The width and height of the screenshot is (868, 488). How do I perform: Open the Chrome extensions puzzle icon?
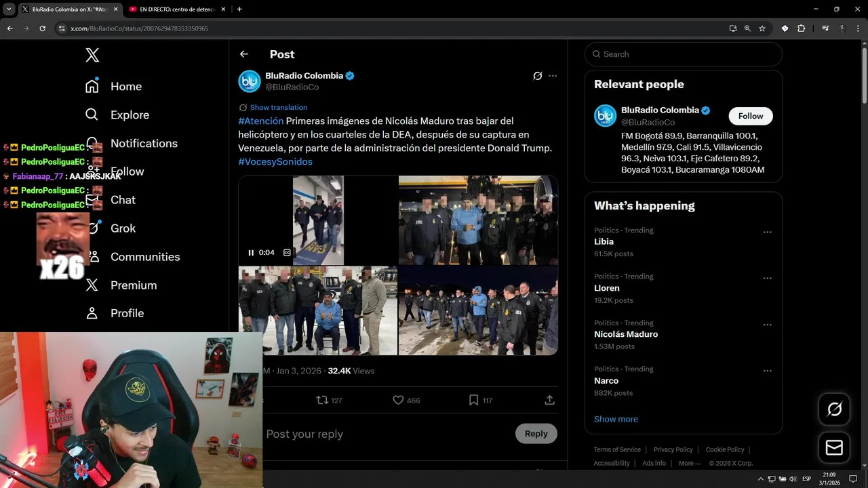(x=802, y=28)
